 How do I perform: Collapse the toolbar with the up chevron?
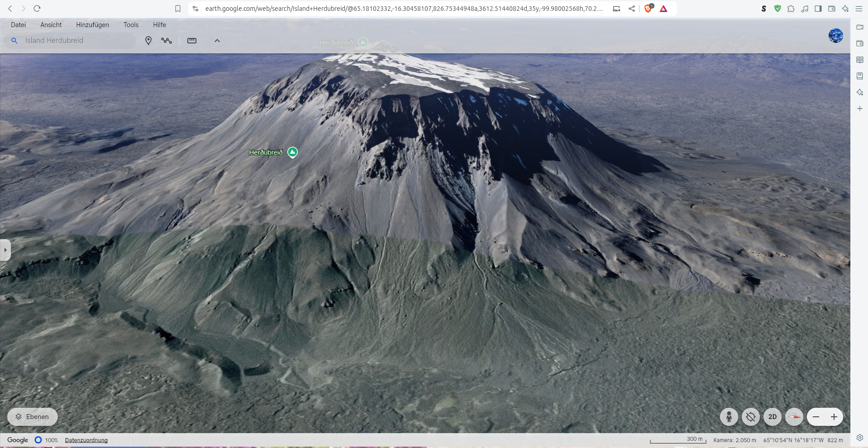point(217,41)
